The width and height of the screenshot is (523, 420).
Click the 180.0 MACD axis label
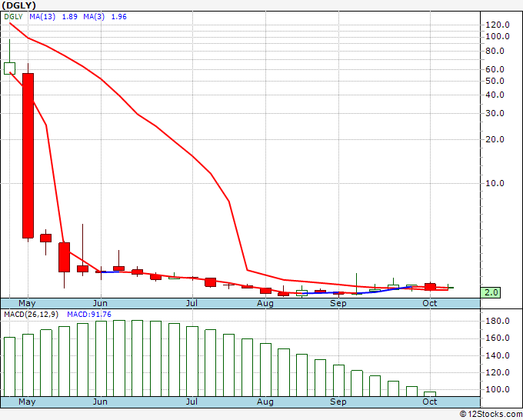point(498,321)
